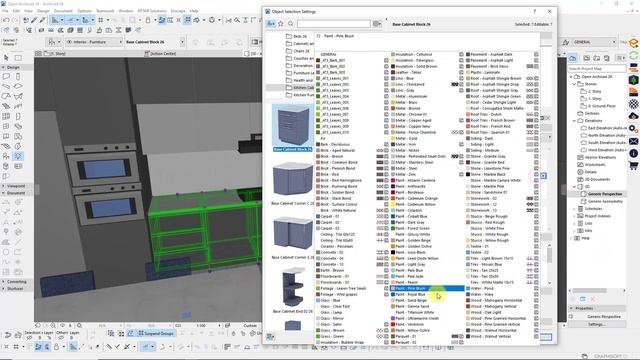This screenshot has width=640, height=360.
Task: Open the Interior - Furniture layer dropdown
Action: click(94, 42)
